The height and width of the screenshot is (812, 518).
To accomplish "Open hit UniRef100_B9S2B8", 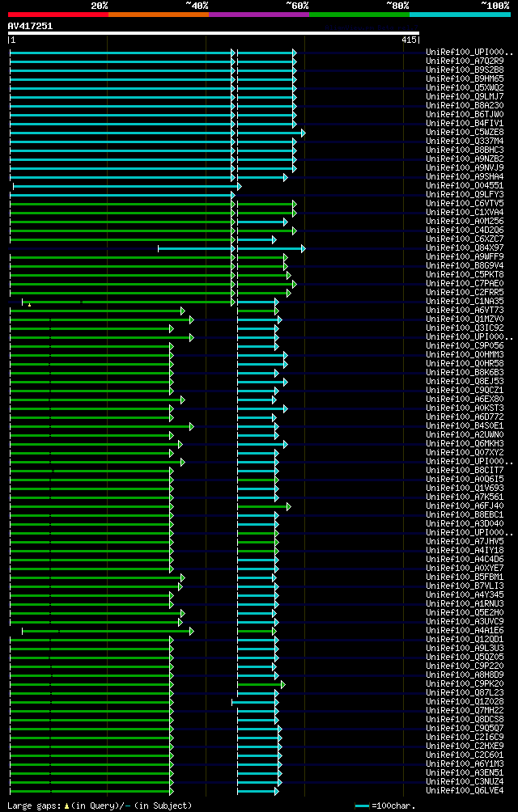I will [465, 70].
